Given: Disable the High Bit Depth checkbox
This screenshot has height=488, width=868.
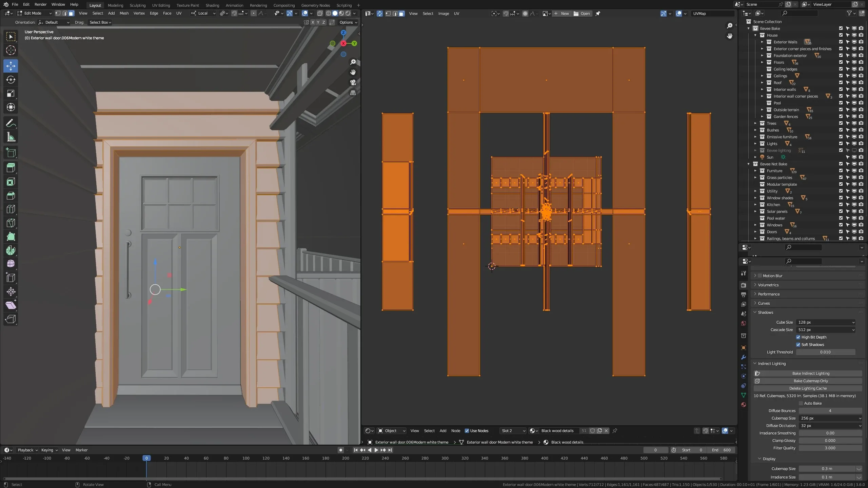Looking at the screenshot, I should pos(798,337).
